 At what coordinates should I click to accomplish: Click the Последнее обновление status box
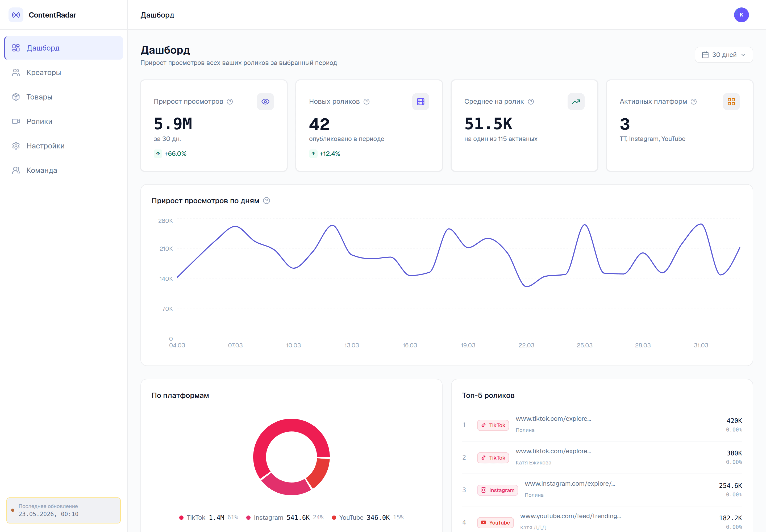(64, 510)
